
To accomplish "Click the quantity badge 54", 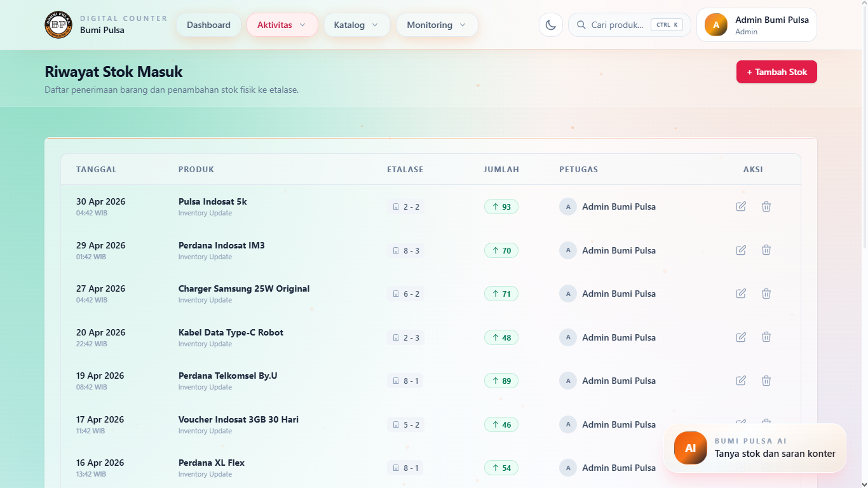I will pos(501,468).
